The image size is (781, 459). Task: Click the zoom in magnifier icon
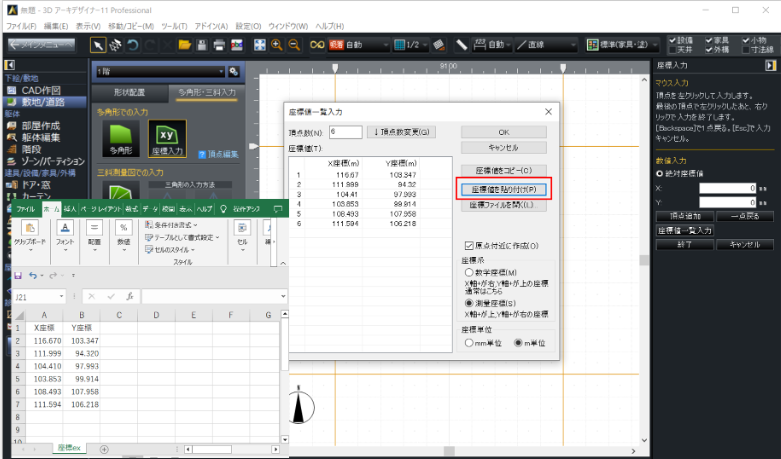coord(277,45)
